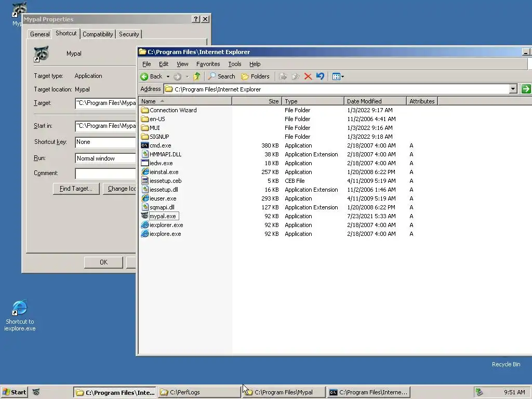The image size is (532, 399).
Task: Open the Views icon dropdown
Action: pos(338,77)
